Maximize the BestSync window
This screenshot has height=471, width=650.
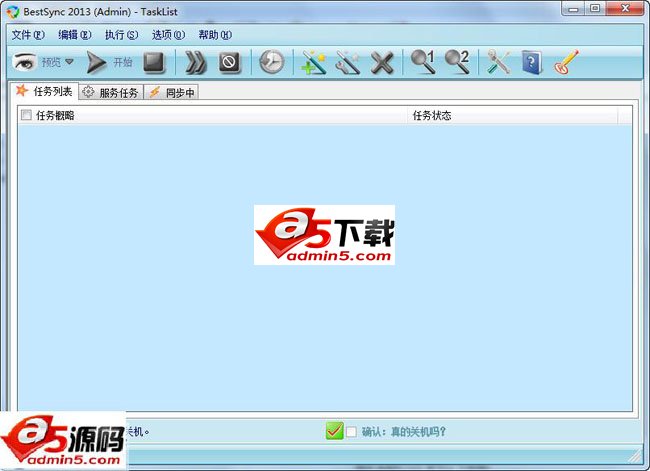click(x=595, y=8)
